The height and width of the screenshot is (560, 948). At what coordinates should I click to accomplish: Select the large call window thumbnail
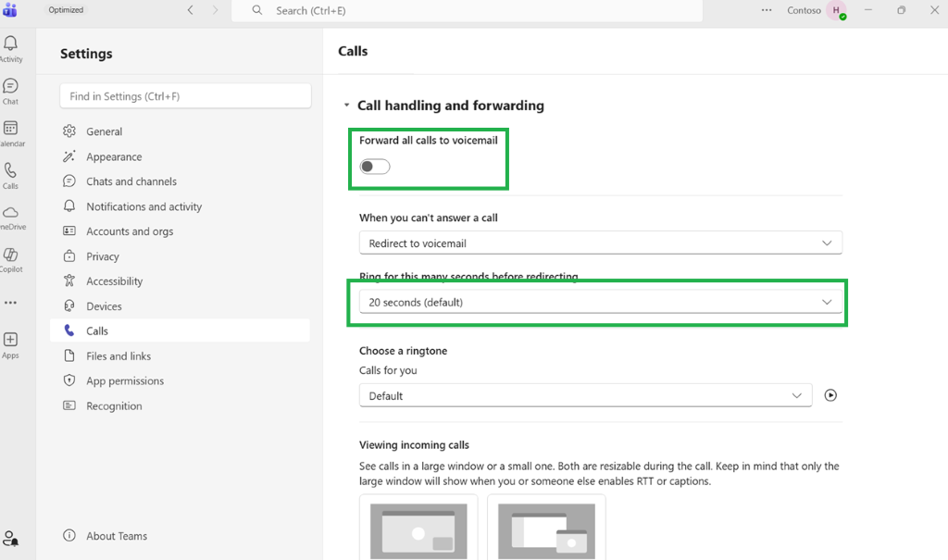[418, 528]
